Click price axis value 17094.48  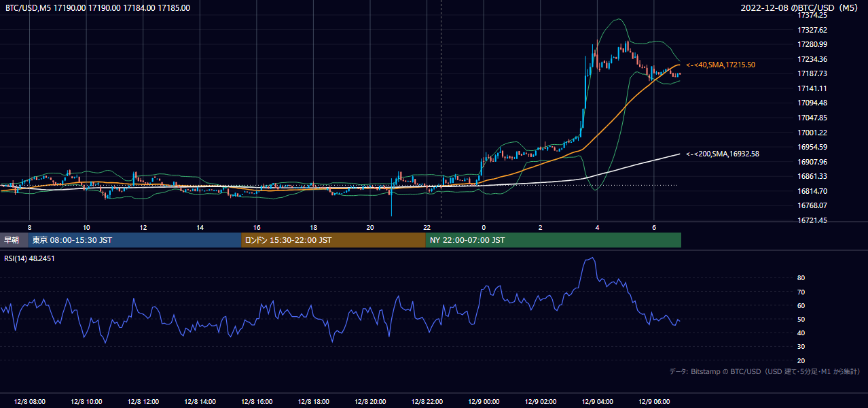click(x=812, y=103)
